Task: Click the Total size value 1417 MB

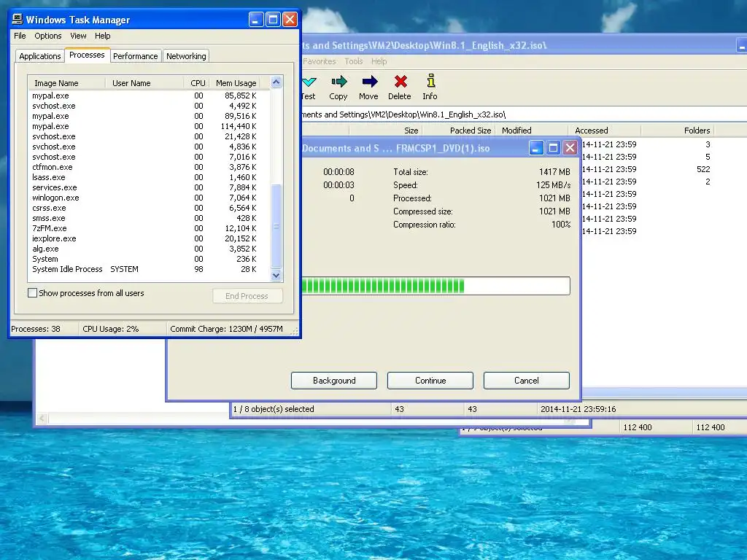Action: (554, 172)
